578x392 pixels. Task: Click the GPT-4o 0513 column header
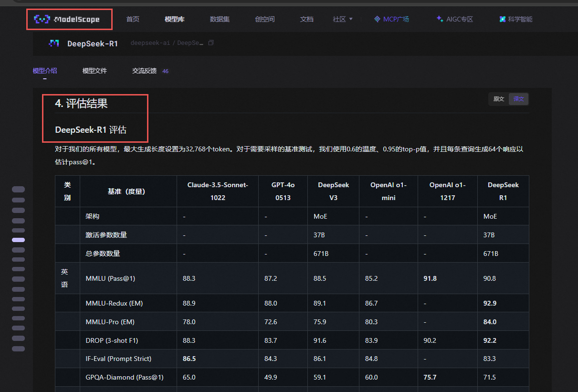tap(283, 191)
